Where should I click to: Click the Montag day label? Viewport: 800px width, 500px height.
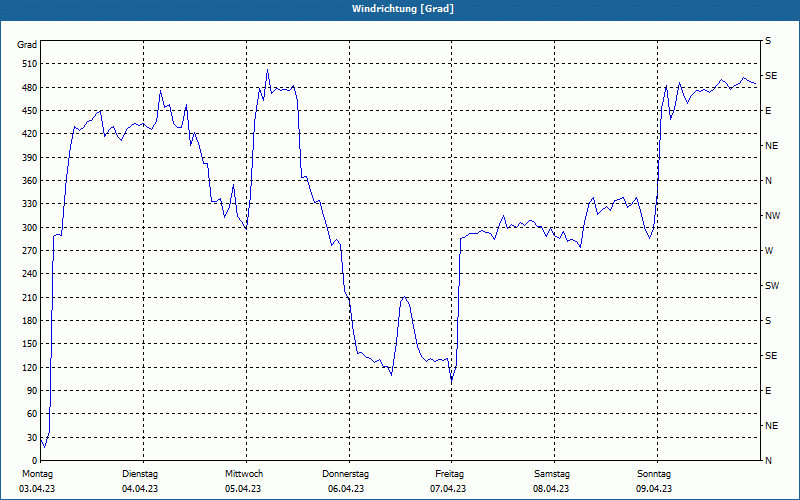pos(37,474)
